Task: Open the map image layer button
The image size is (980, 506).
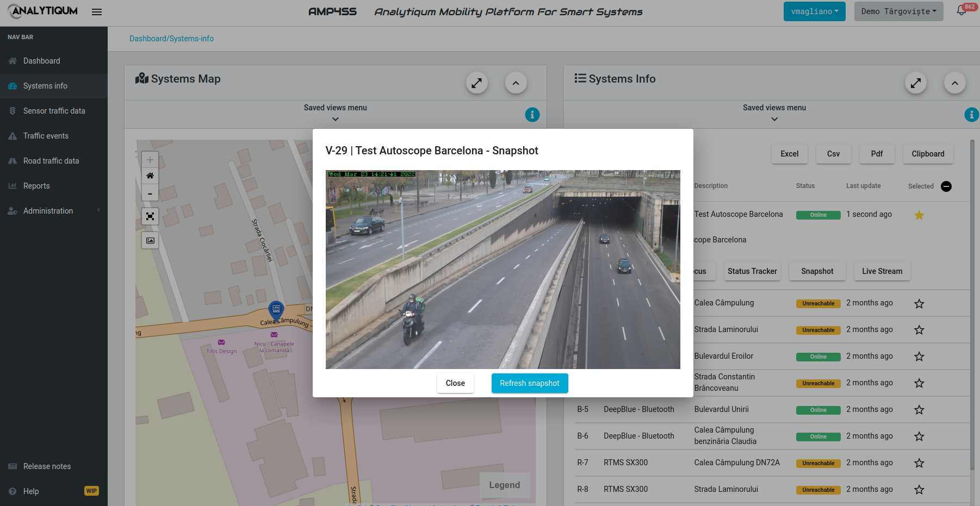Action: (150, 240)
